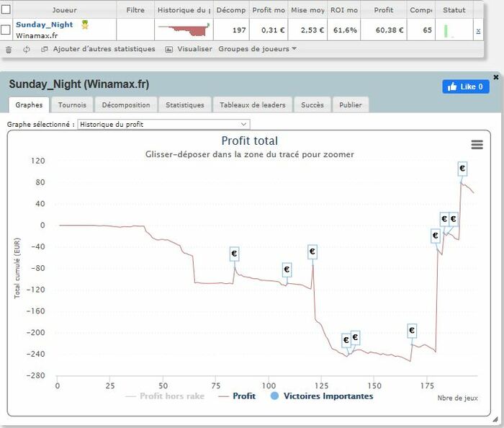The width and height of the screenshot is (504, 428).
Task: Click the refresh icon in the toolbar
Action: click(27, 49)
